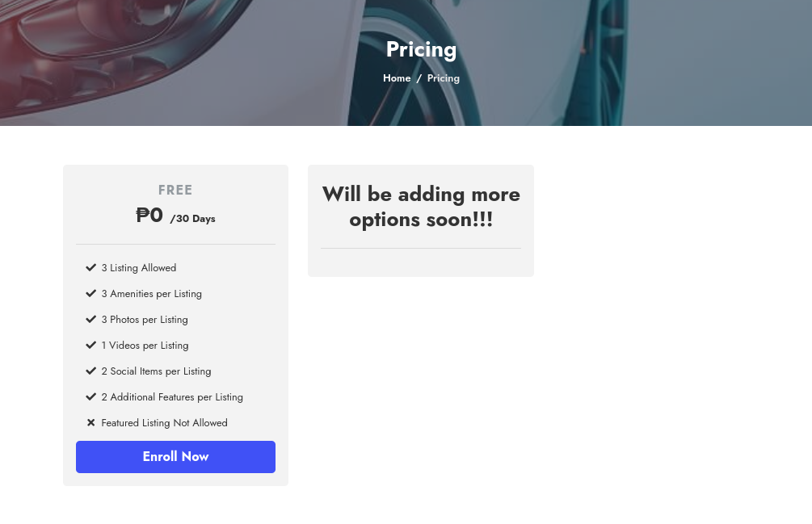
Task: Go to Home via breadcrumb link
Action: coord(397,78)
